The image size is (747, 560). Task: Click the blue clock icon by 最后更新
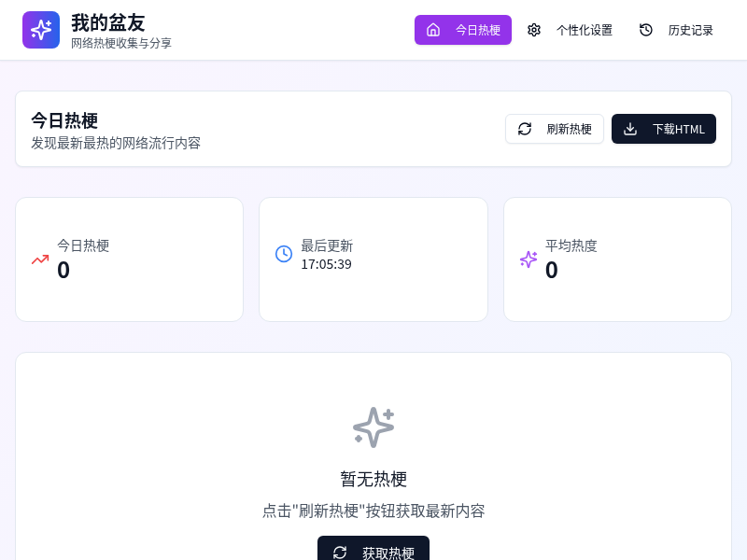(284, 254)
